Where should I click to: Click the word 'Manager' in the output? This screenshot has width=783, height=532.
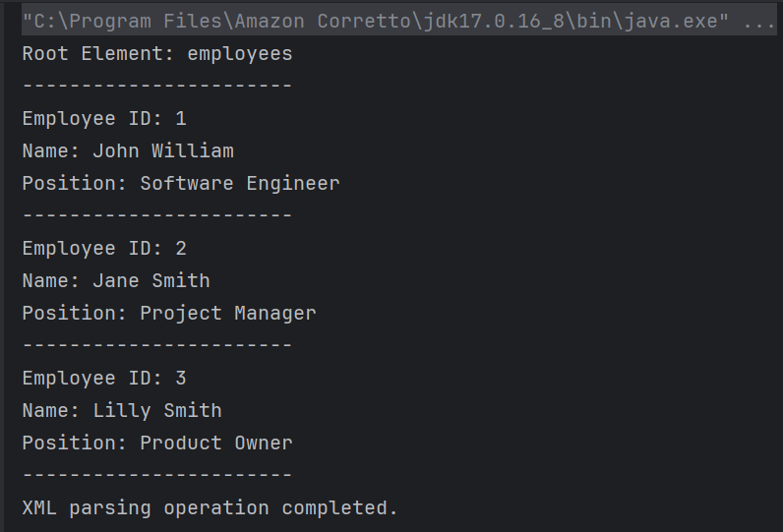pyautogui.click(x=275, y=314)
